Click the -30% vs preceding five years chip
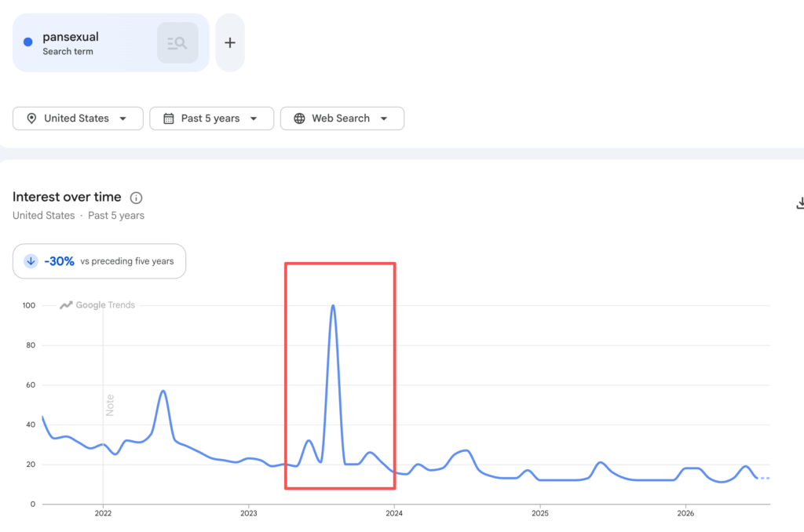Image resolution: width=804 pixels, height=532 pixels. [x=99, y=261]
